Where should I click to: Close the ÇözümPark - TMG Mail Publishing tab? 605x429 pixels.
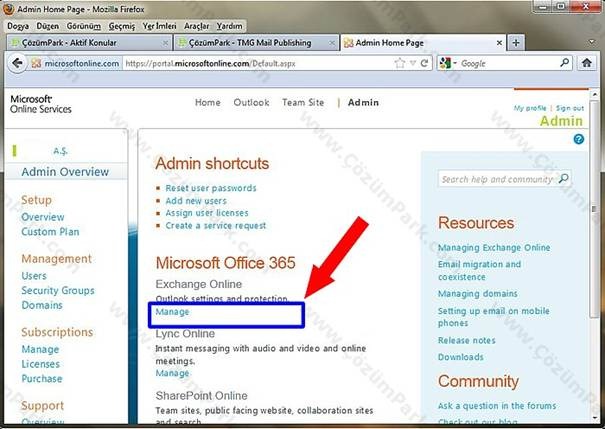click(x=331, y=43)
